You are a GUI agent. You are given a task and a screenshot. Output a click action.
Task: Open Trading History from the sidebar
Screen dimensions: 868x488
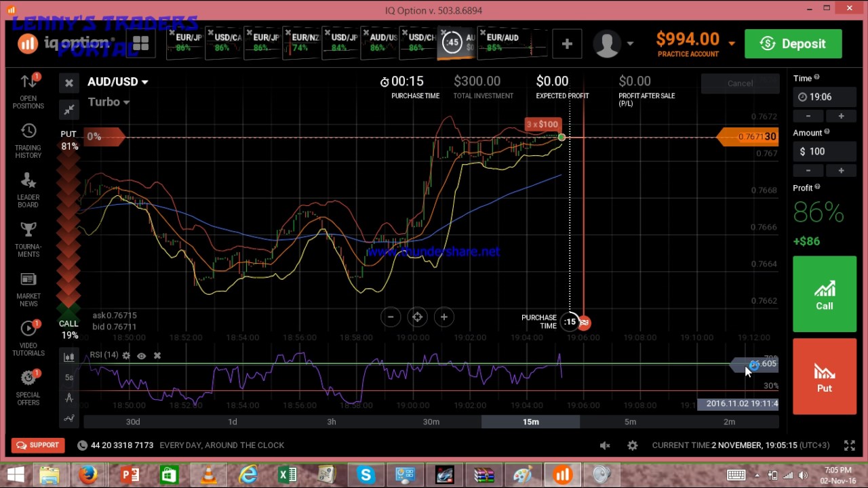pos(28,141)
